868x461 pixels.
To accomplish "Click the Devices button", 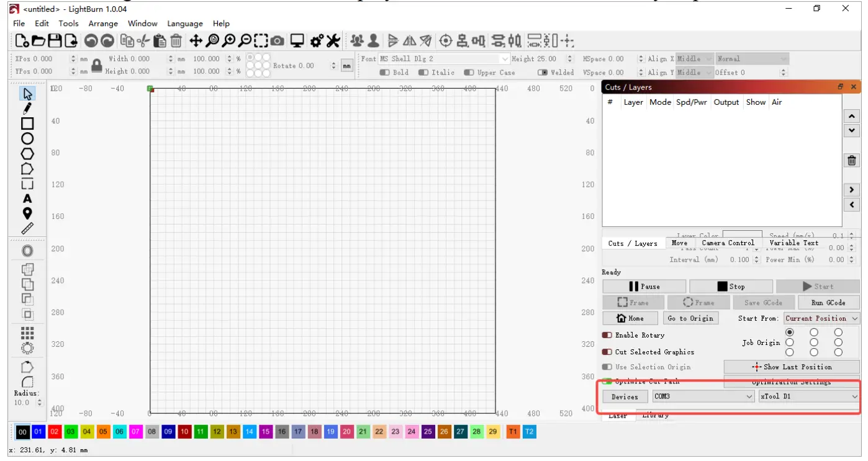I will (x=625, y=396).
